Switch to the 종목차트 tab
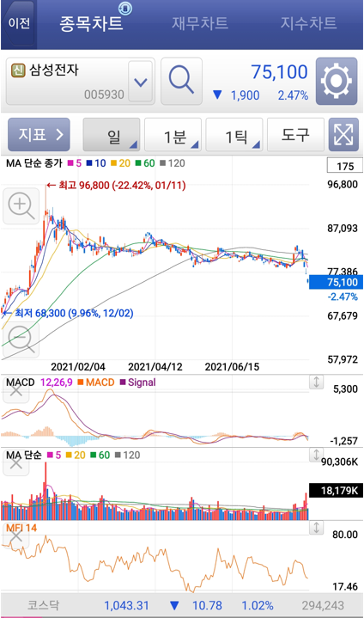Screen dimensions: 364x618 91,23
